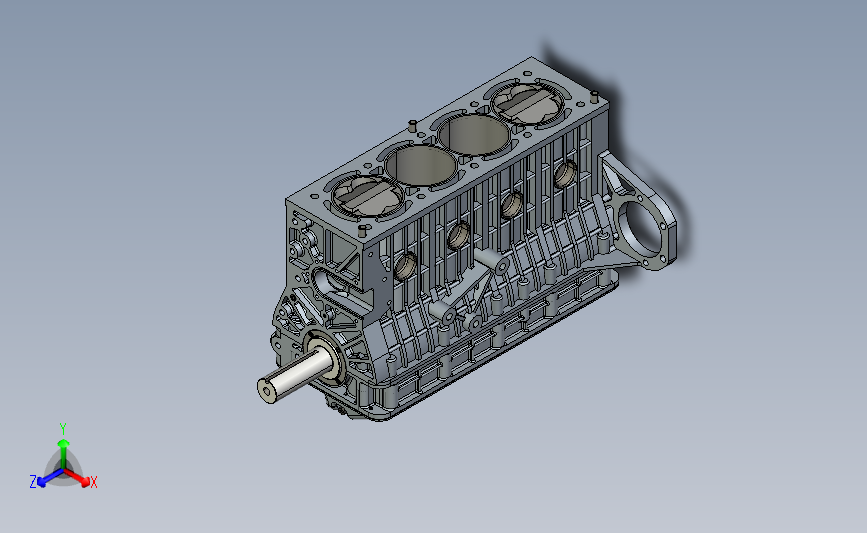
Task: Select the piston nearest the crankshaft end
Action: pyautogui.click(x=368, y=197)
